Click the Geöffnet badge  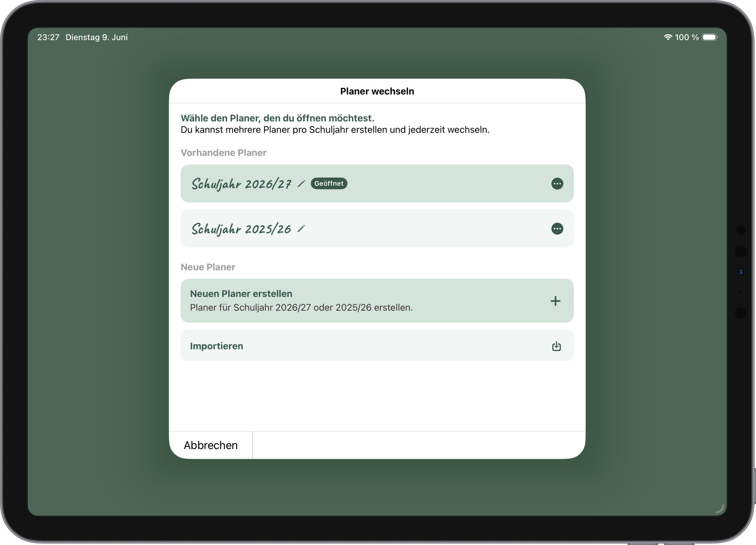click(329, 183)
